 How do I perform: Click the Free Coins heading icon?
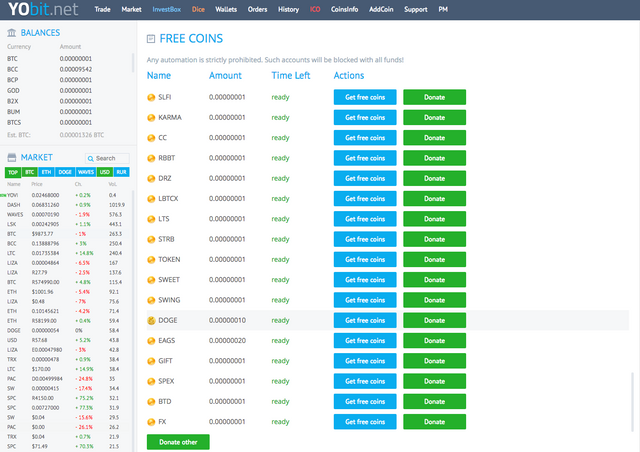pos(151,39)
